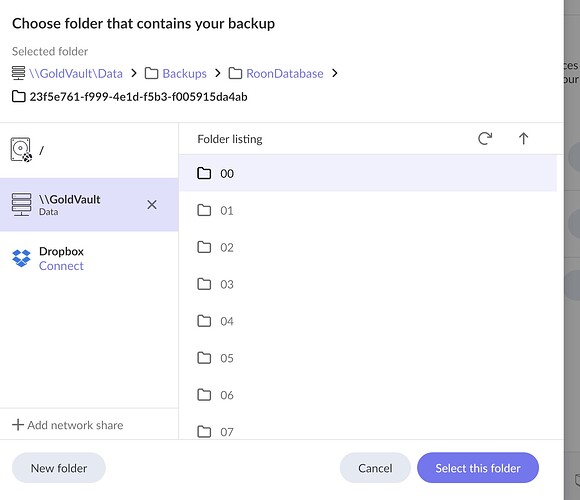Open folder 03 in listing
The width and height of the screenshot is (580, 500).
point(368,284)
